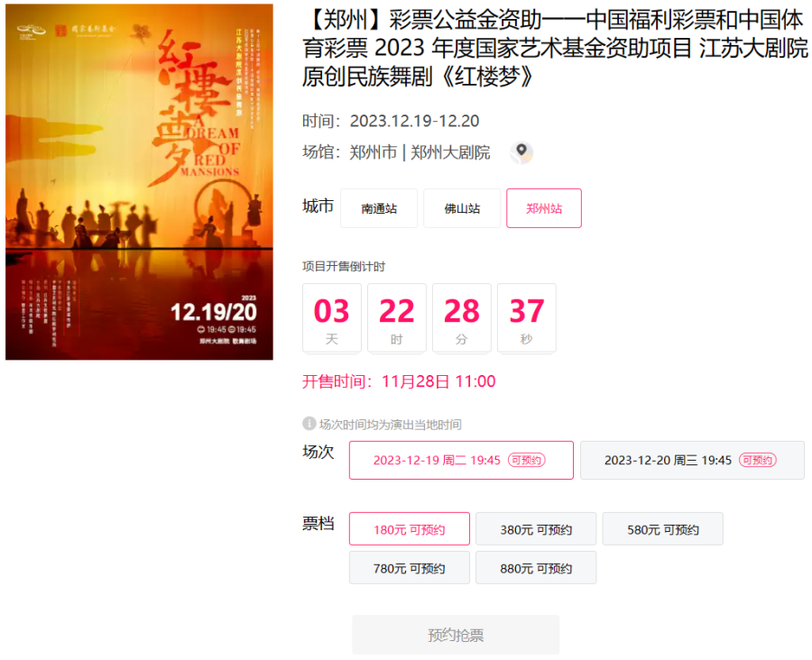
Task: Click the 预约抢票 button
Action: [x=456, y=635]
